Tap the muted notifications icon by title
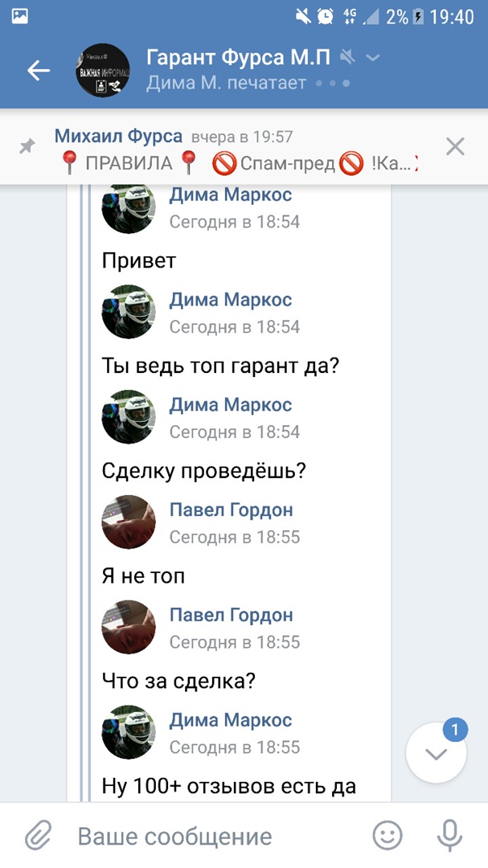The height and width of the screenshot is (868, 488). 347,57
